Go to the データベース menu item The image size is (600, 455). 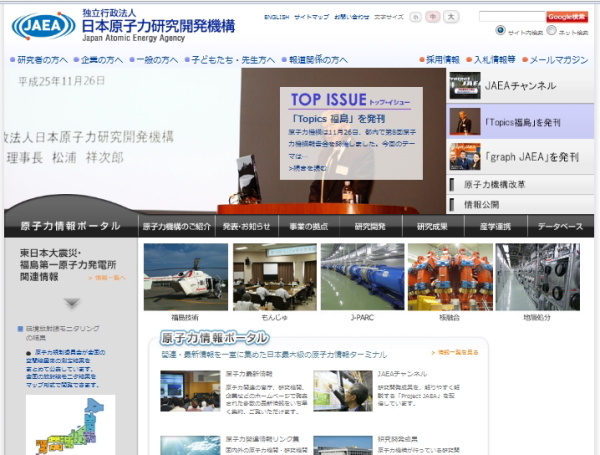click(x=560, y=227)
